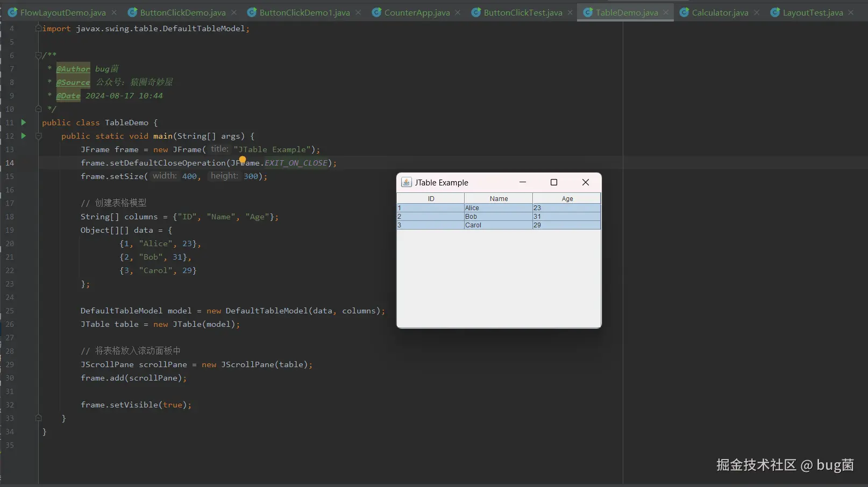The width and height of the screenshot is (868, 487).
Task: Click the yellow intention lightbulb icon
Action: 243,160
